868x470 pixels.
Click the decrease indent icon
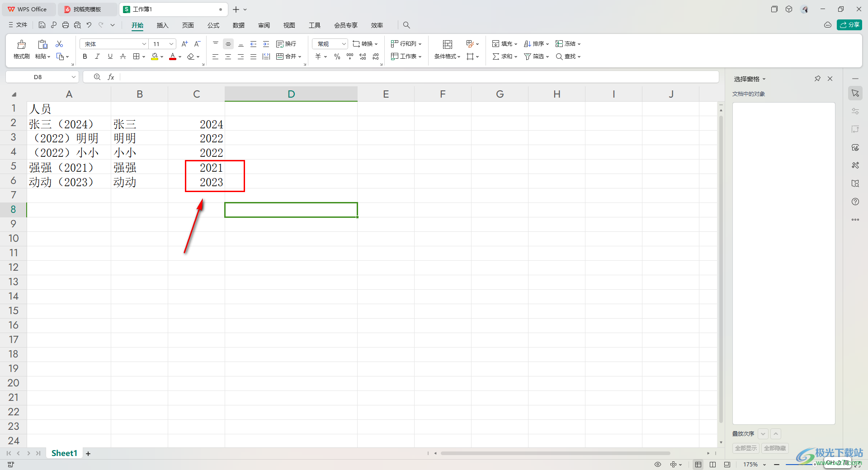pos(253,44)
